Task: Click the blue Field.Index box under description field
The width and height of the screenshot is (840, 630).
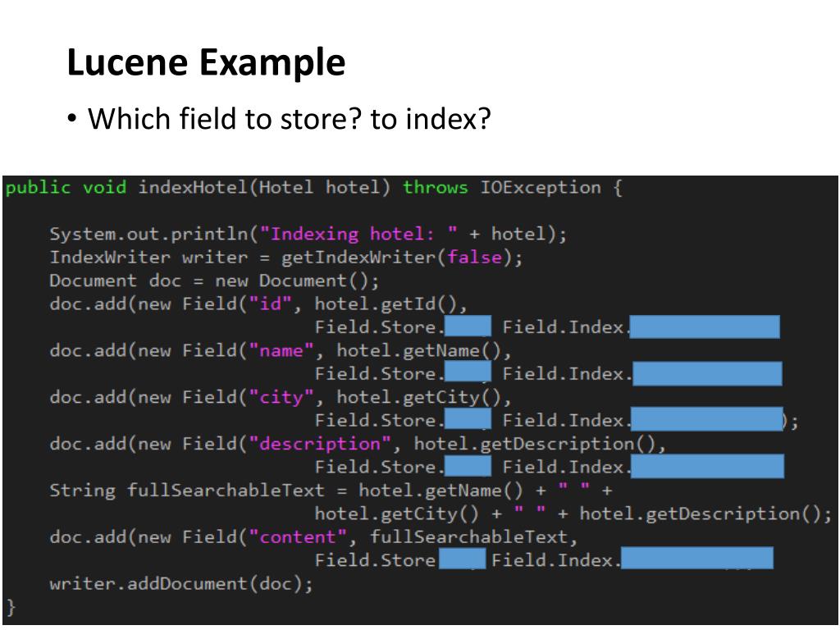Action: [707, 466]
